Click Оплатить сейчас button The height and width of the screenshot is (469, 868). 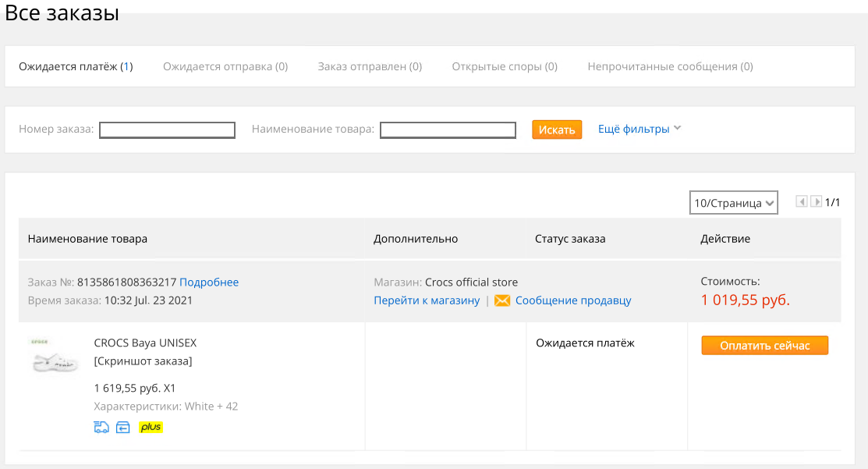(x=765, y=346)
